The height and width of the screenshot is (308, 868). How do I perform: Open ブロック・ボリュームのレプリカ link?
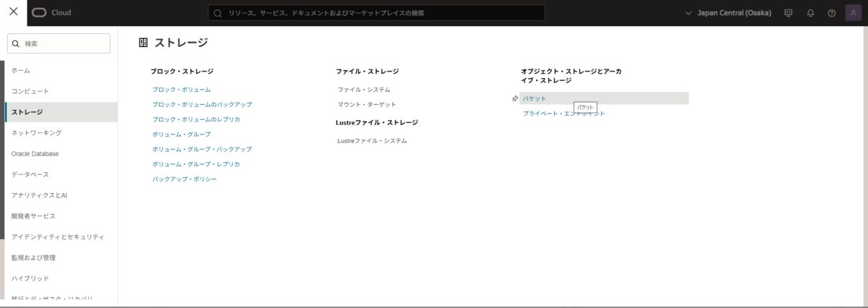point(196,119)
